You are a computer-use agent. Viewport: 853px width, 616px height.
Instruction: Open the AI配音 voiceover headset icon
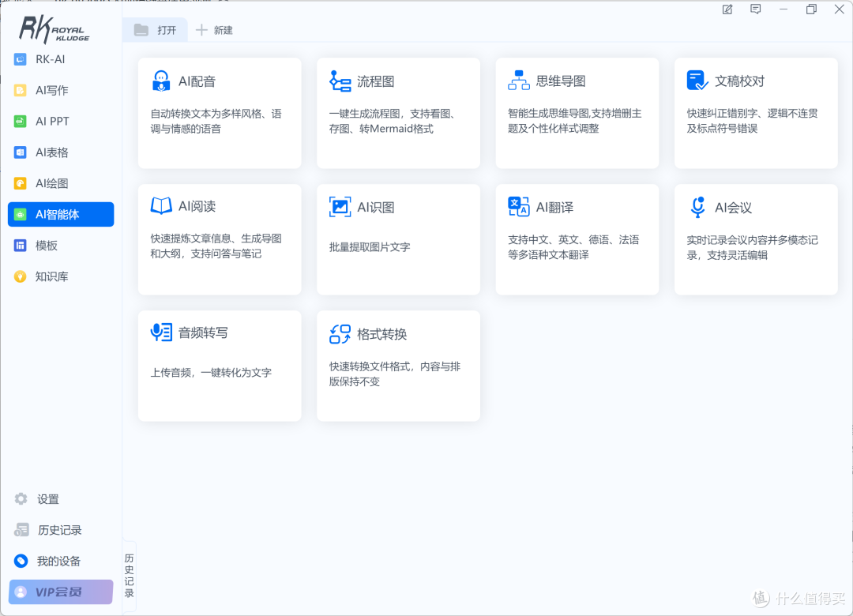[x=160, y=81]
